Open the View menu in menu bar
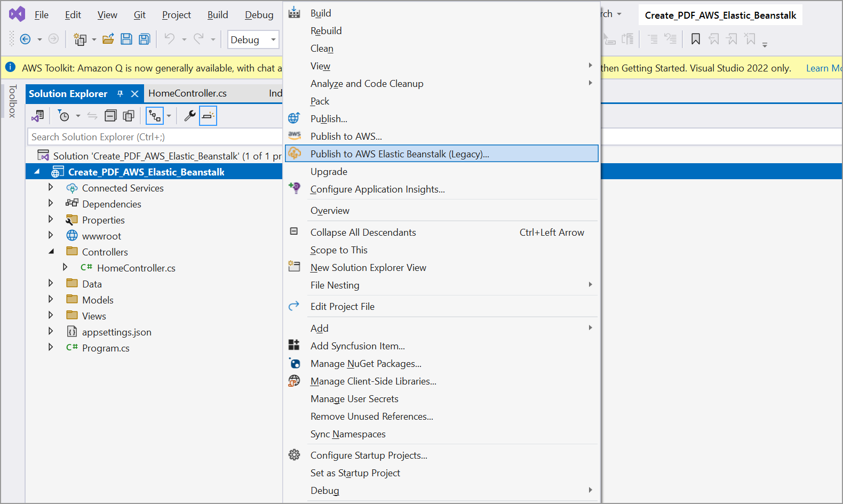 (x=107, y=15)
